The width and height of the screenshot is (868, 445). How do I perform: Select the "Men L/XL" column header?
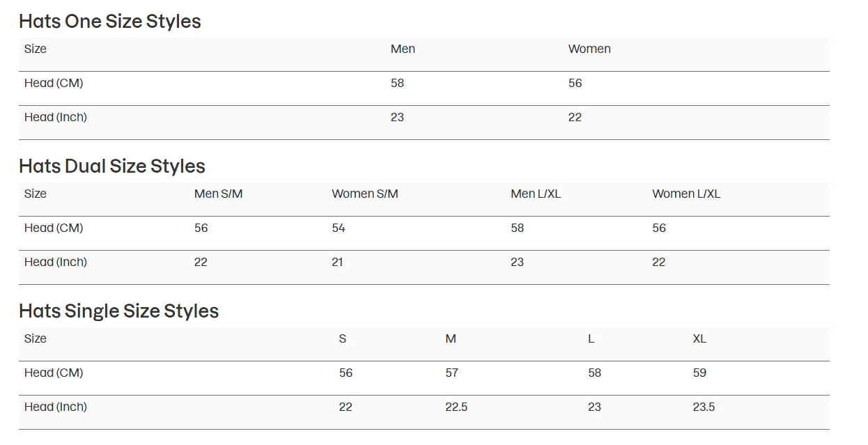(535, 194)
